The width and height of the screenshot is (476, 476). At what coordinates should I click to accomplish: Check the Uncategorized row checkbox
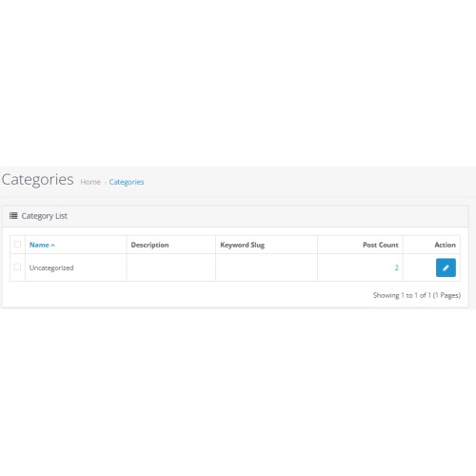point(17,267)
